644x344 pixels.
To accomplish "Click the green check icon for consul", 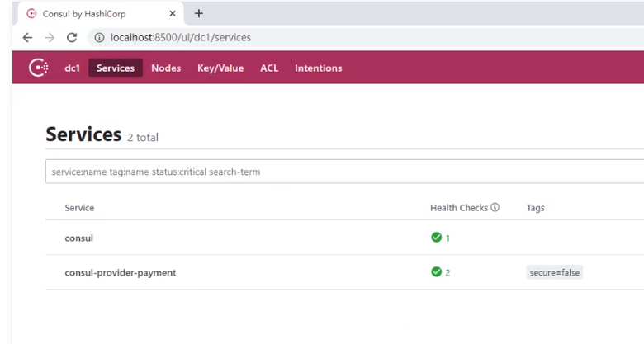I will [436, 238].
